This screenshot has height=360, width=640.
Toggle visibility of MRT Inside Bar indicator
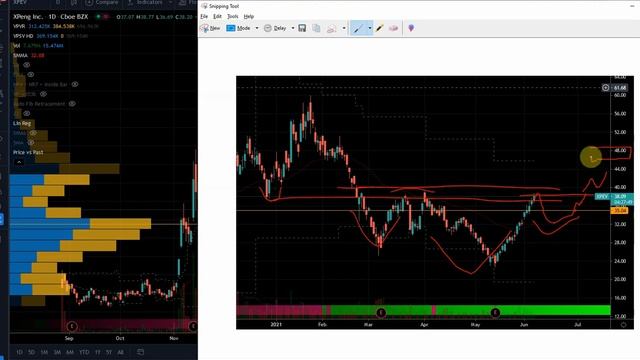[x=75, y=84]
